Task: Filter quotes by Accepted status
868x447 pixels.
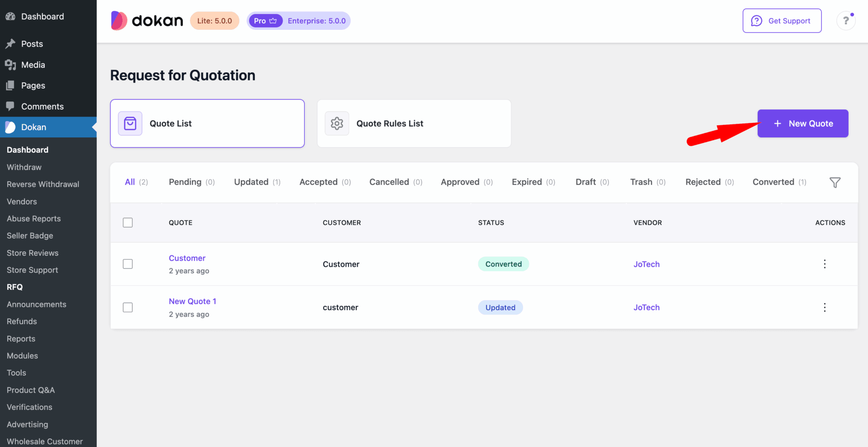Action: click(x=325, y=182)
